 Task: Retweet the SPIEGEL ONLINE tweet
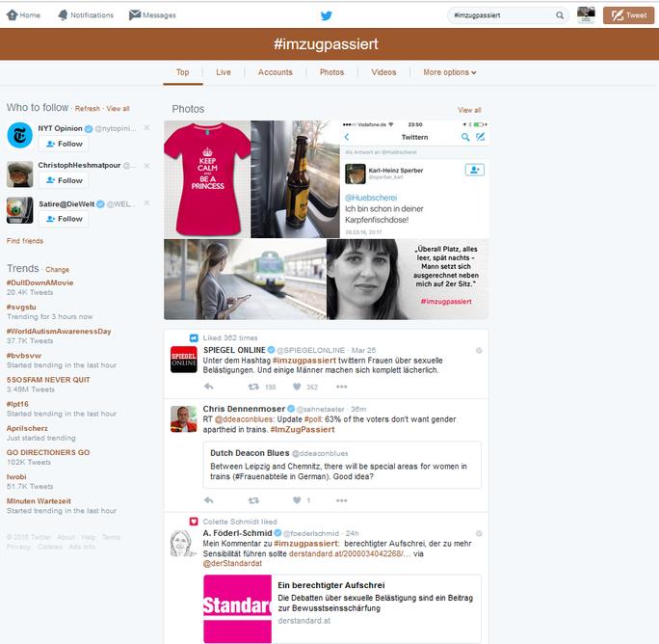pyautogui.click(x=253, y=387)
